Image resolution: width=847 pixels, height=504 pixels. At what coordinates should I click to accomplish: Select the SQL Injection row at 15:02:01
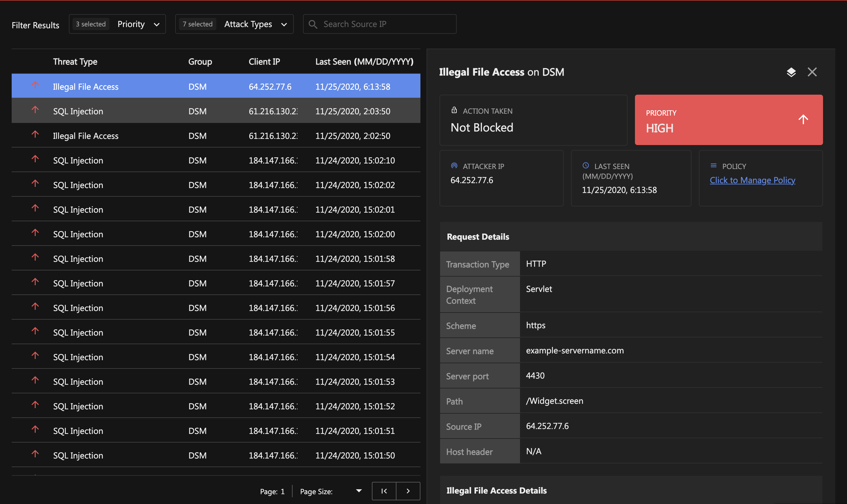pos(216,209)
